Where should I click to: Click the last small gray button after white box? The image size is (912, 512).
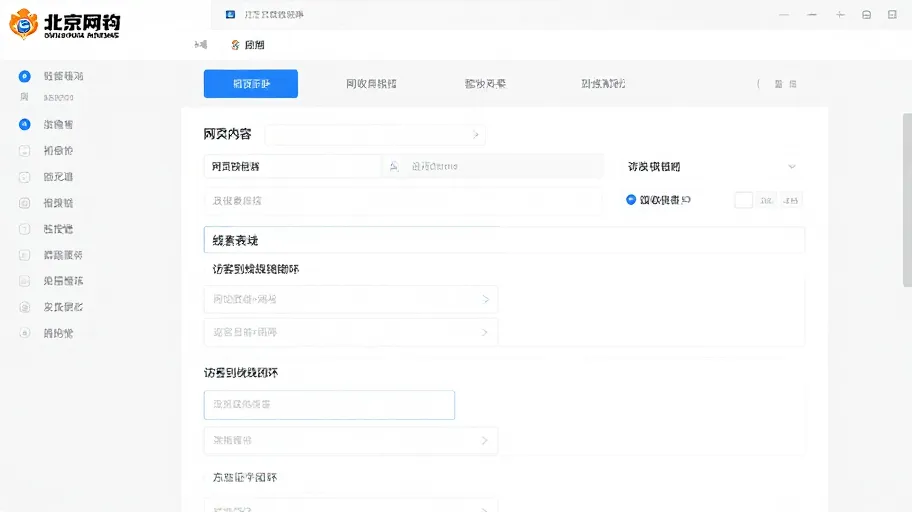(790, 200)
